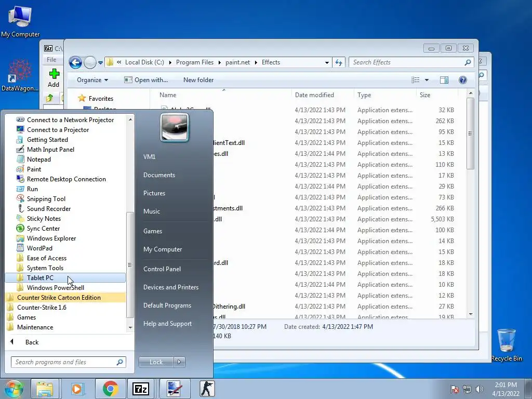Viewport: 532px width, 399px height.
Task: Open File Explorer from taskbar
Action: point(45,389)
